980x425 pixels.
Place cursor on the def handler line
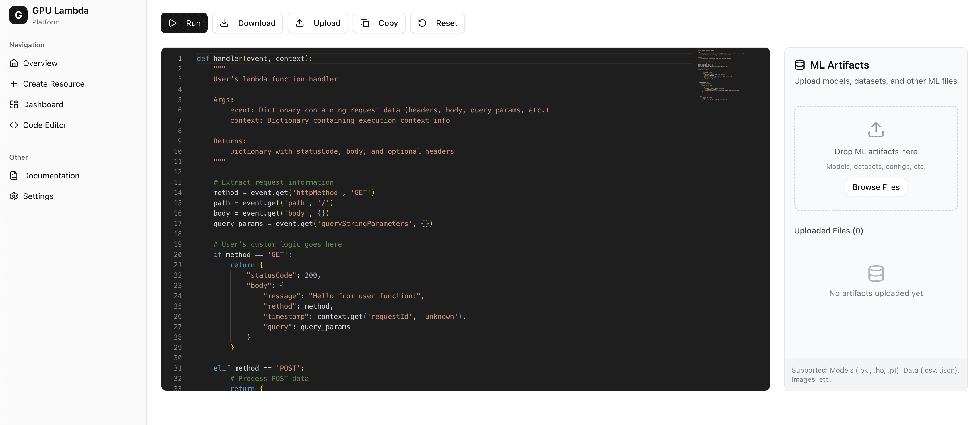pyautogui.click(x=255, y=59)
